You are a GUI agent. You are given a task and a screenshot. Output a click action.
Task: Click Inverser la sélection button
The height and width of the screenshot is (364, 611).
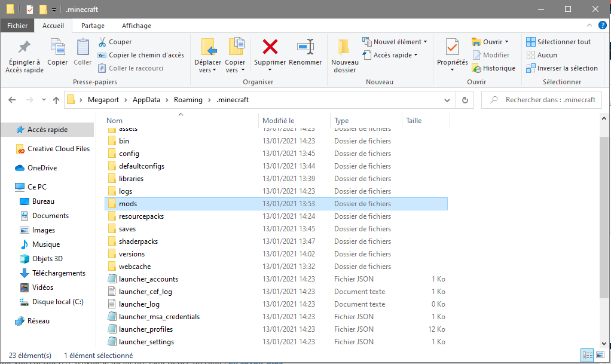click(x=561, y=68)
